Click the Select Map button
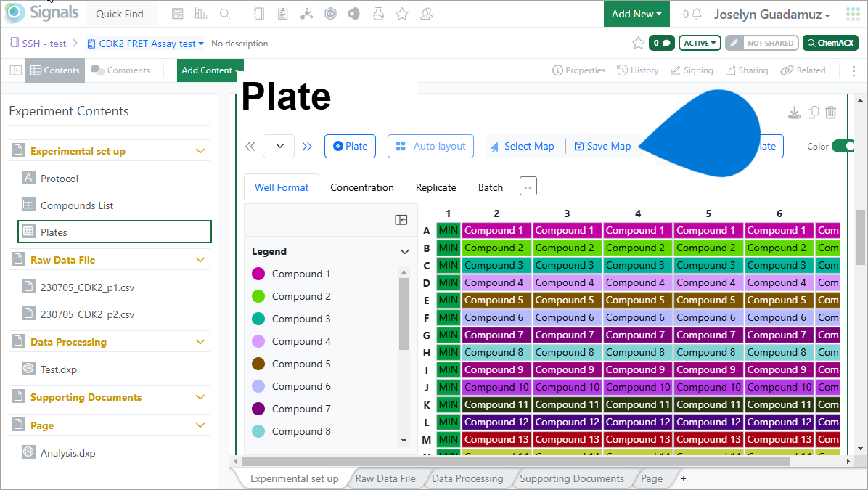Screen dimensions: 868x490 click(522, 146)
